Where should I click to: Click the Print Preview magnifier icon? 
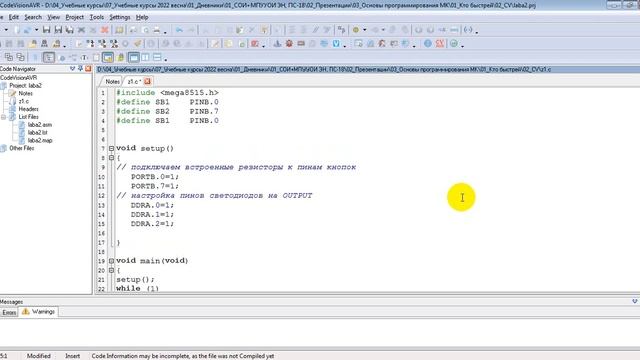coord(146,30)
